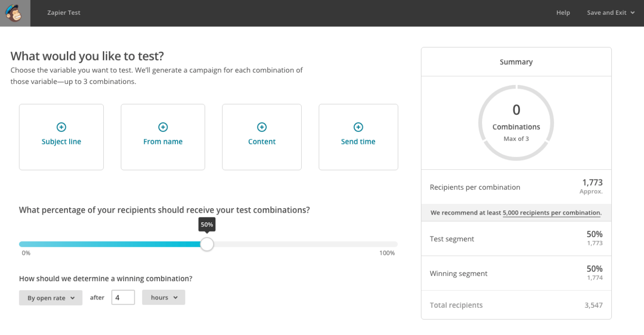Click the Mailchimp monkey logo
The height and width of the screenshot is (335, 644).
15,13
